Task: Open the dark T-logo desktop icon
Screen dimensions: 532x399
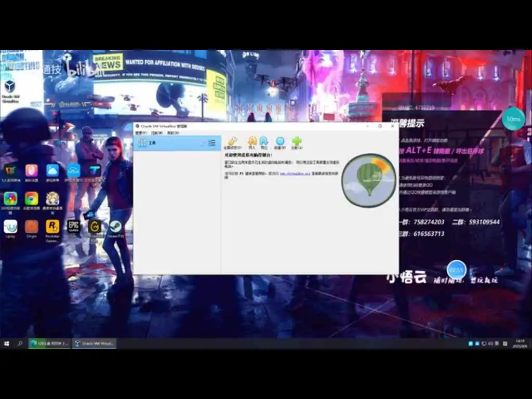Action: pos(95,173)
